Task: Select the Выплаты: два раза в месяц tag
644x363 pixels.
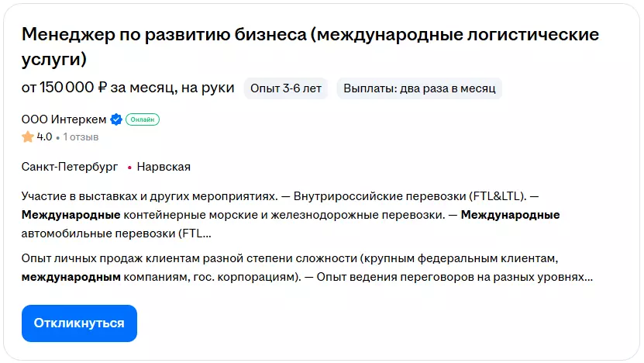Action: [x=419, y=88]
